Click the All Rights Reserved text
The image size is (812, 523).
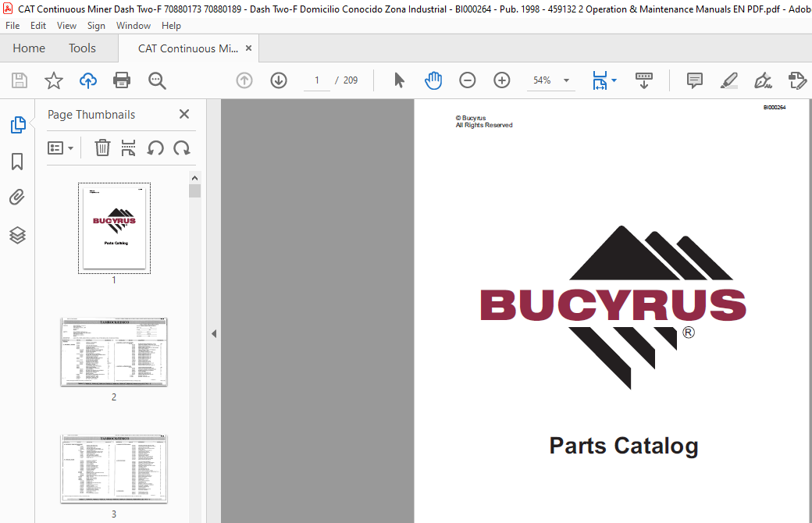pos(484,126)
